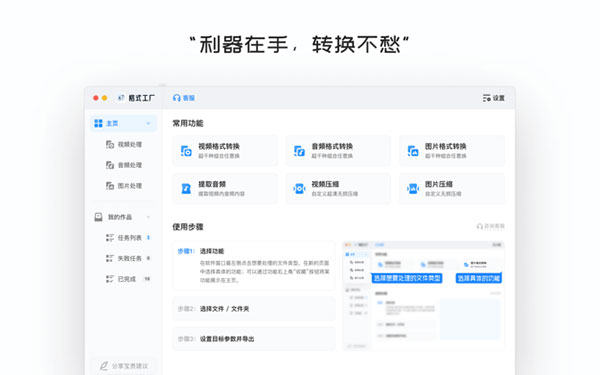This screenshot has width=600, height=375.
Task: Click the 失败任务 count badge
Action: coord(148,258)
